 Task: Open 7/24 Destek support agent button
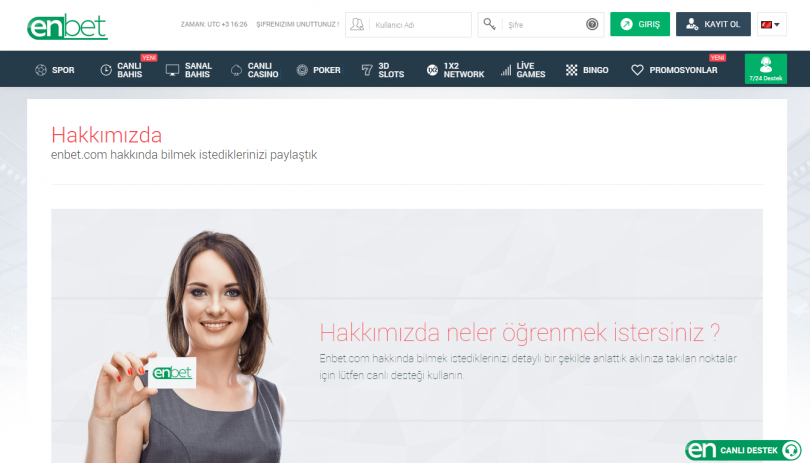click(766, 69)
